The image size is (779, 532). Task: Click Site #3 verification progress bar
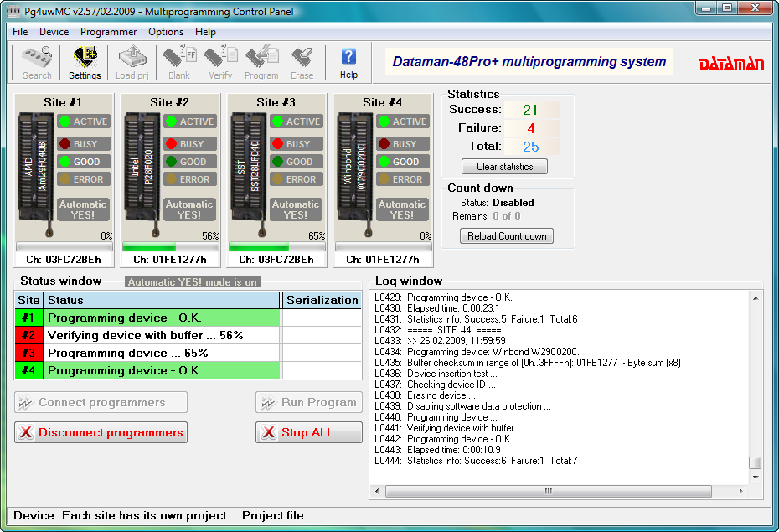click(x=277, y=245)
